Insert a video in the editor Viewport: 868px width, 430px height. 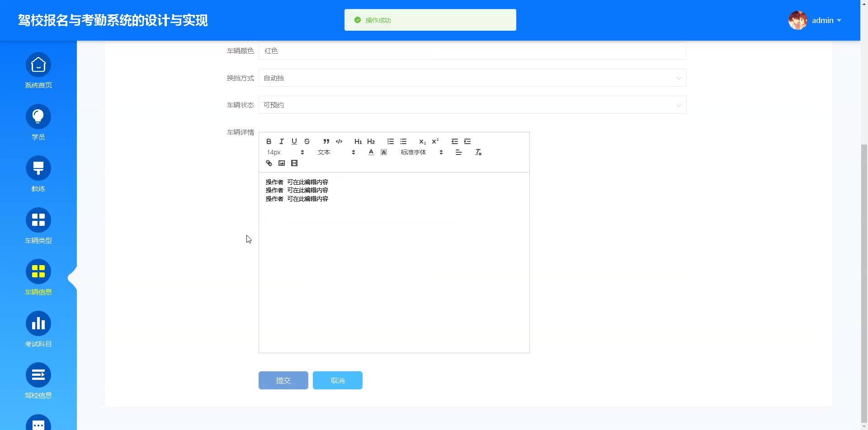point(294,163)
